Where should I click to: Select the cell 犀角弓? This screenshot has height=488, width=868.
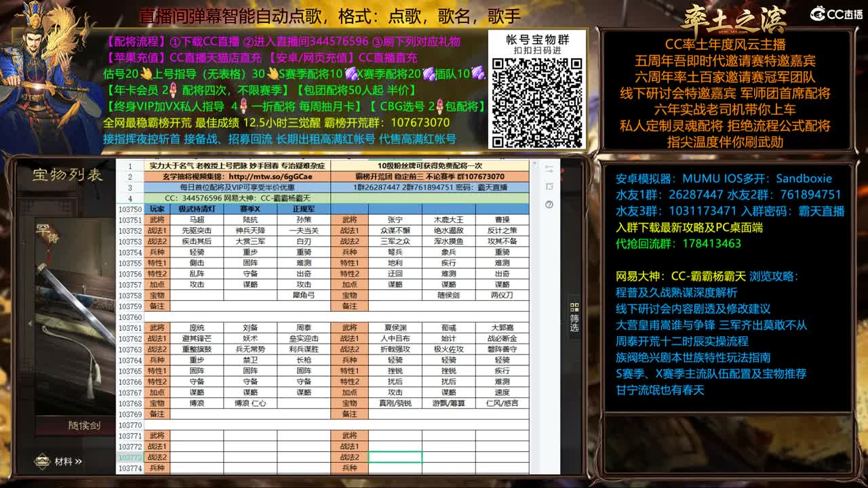click(304, 296)
